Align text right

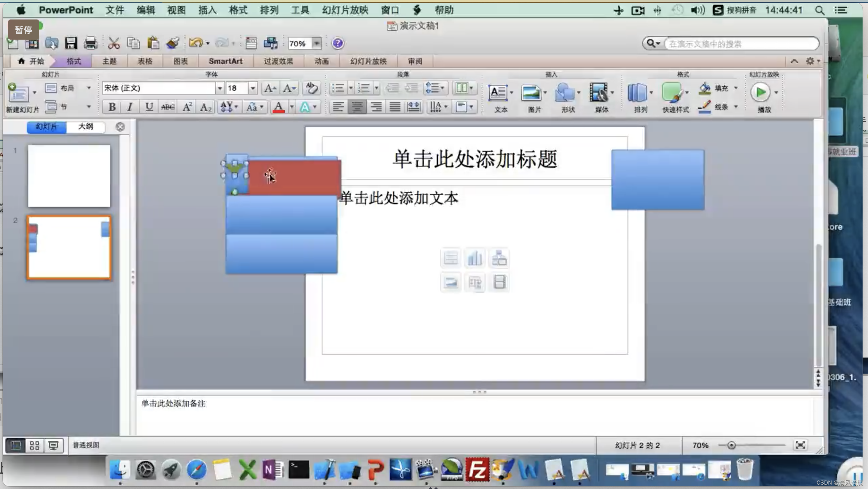click(376, 107)
